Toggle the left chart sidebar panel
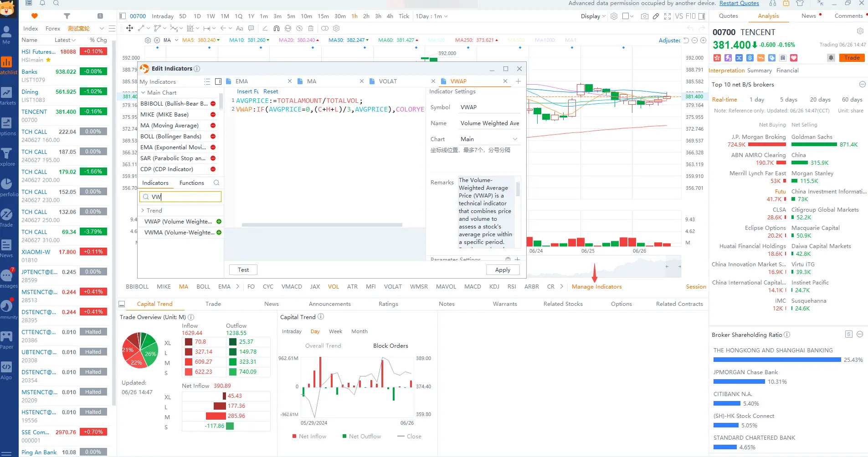Viewport: 868px width, 457px height. [x=123, y=16]
